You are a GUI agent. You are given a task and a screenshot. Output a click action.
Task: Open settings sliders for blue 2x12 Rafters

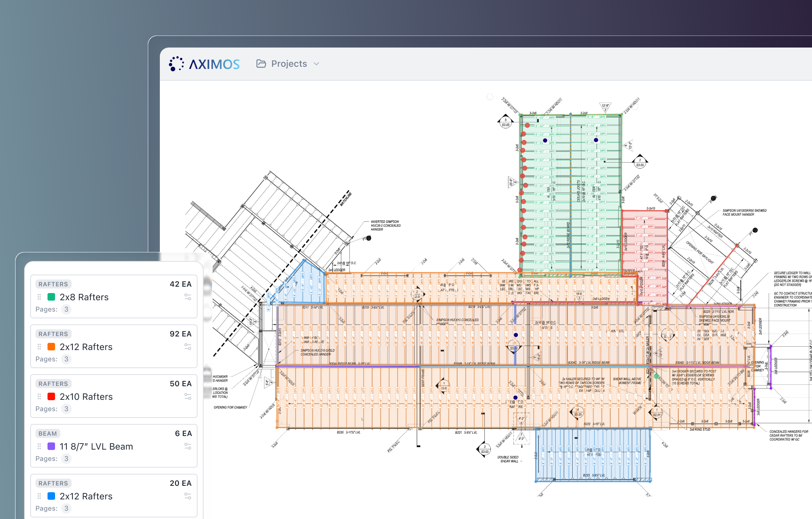point(188,496)
